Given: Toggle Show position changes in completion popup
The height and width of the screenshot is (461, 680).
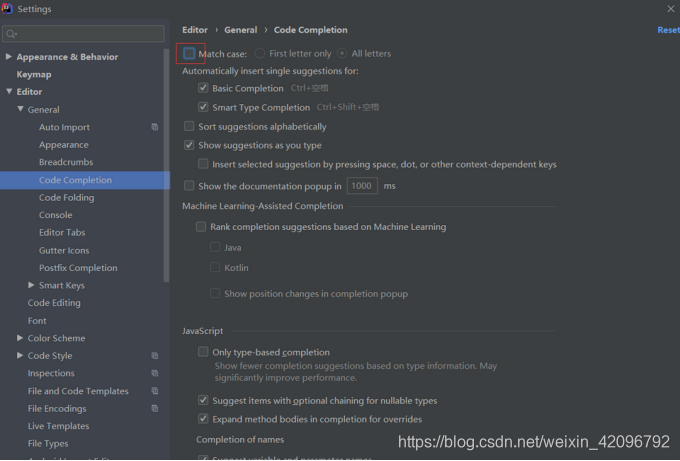Looking at the screenshot, I should tap(215, 294).
